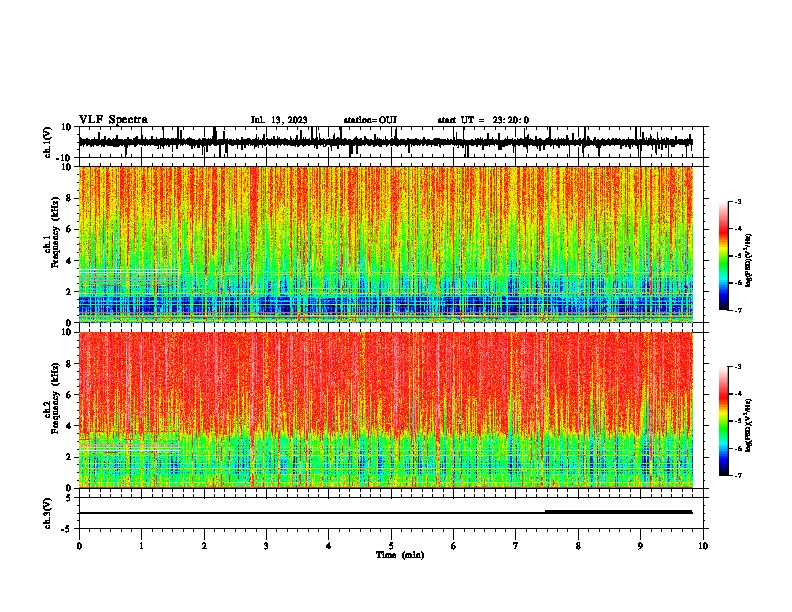Click the "10" tick on the Time axis

click(x=703, y=546)
